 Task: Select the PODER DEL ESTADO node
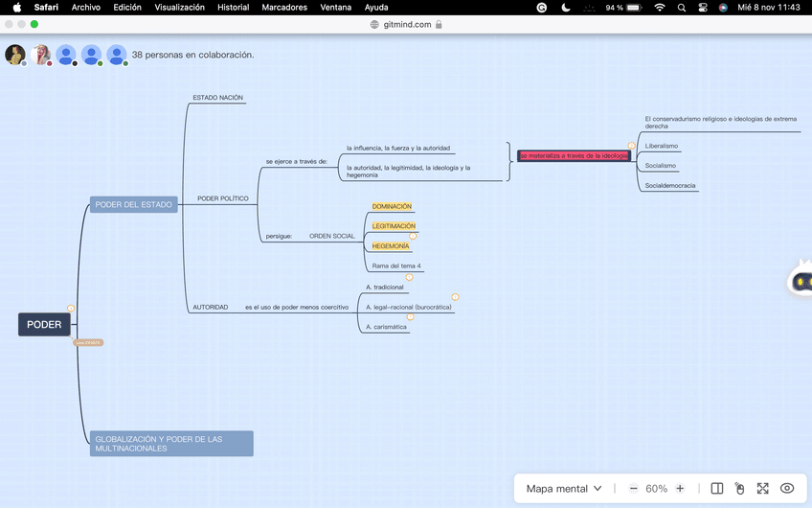(x=134, y=204)
